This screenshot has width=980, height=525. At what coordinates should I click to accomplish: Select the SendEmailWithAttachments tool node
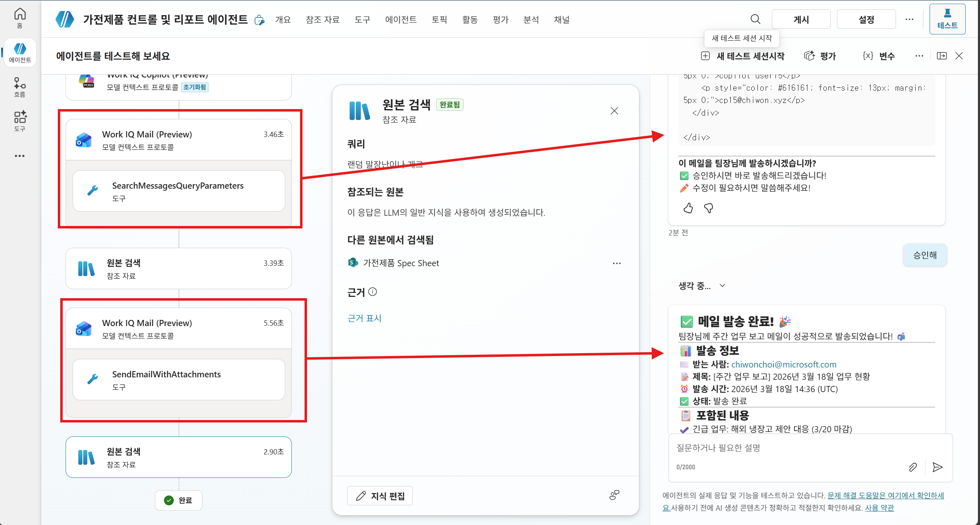point(179,380)
